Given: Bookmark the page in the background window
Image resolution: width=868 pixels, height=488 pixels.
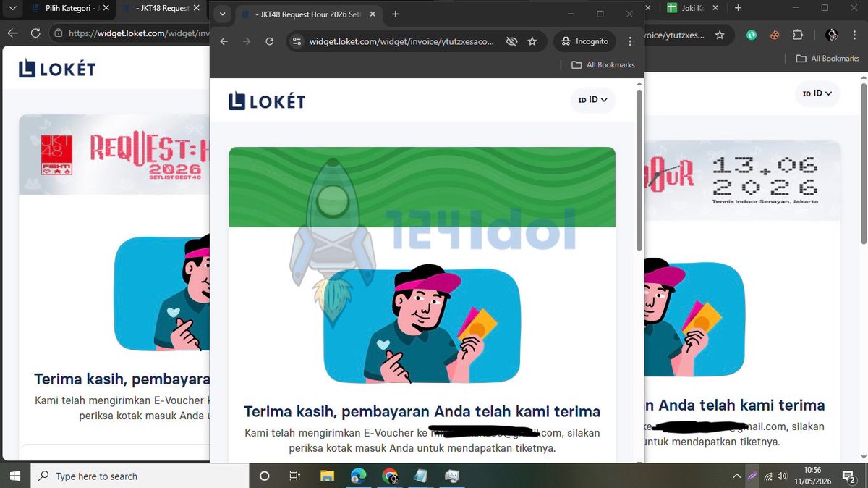Looking at the screenshot, I should [x=720, y=34].
